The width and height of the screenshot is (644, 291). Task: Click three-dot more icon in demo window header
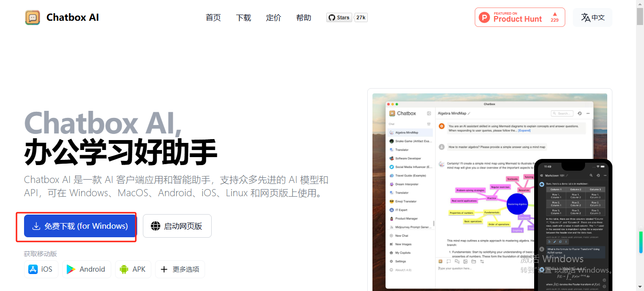click(588, 113)
